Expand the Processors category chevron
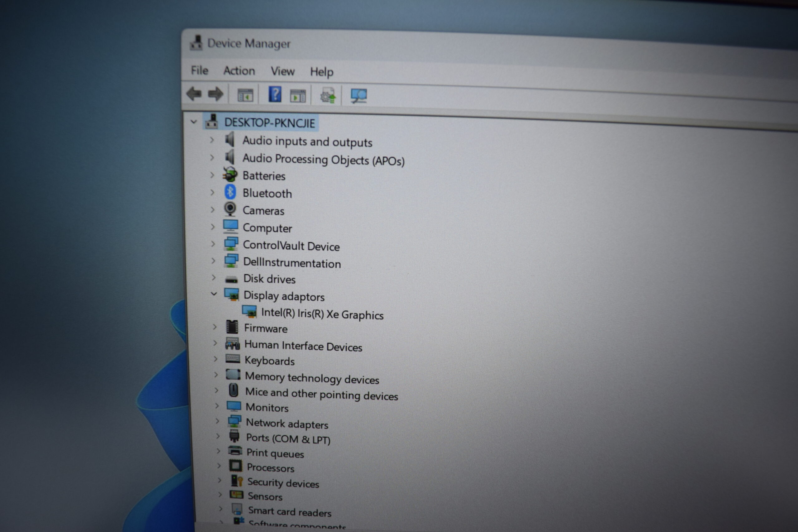 [219, 465]
